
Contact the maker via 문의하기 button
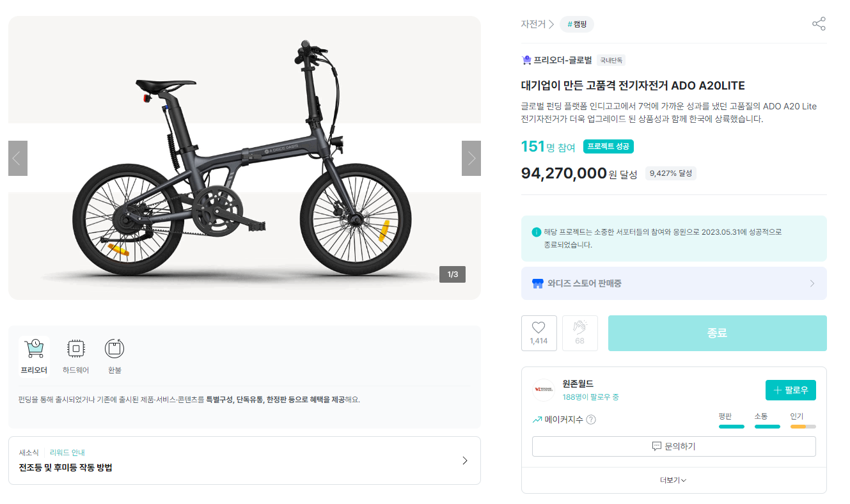tap(673, 446)
